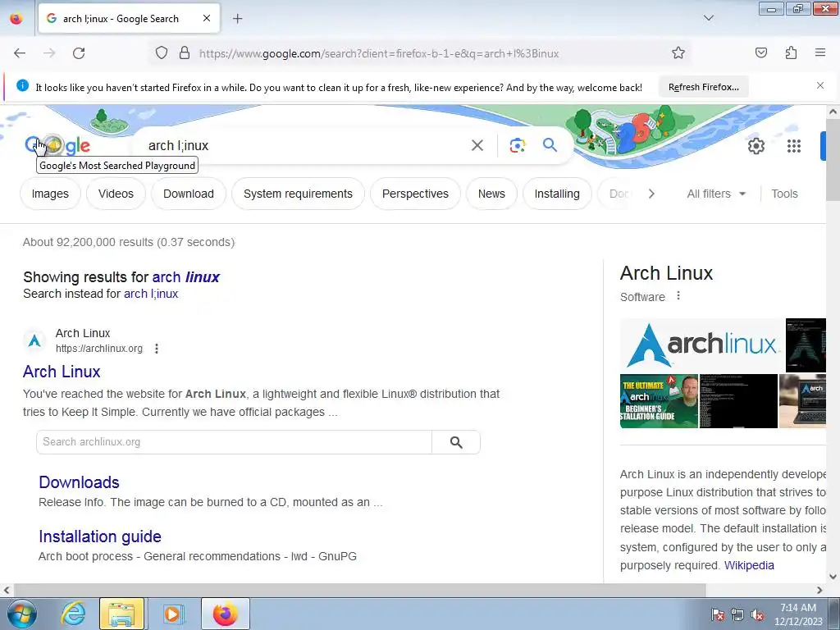840x630 pixels.
Task: Open the Downloads sitelink
Action: (79, 482)
